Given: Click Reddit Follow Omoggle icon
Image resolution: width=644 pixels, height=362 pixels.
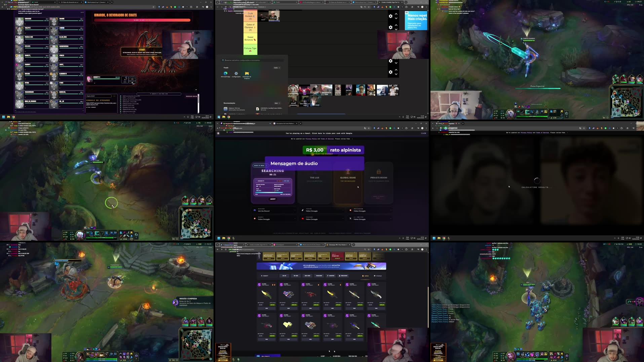Looking at the screenshot, I should (255, 218).
